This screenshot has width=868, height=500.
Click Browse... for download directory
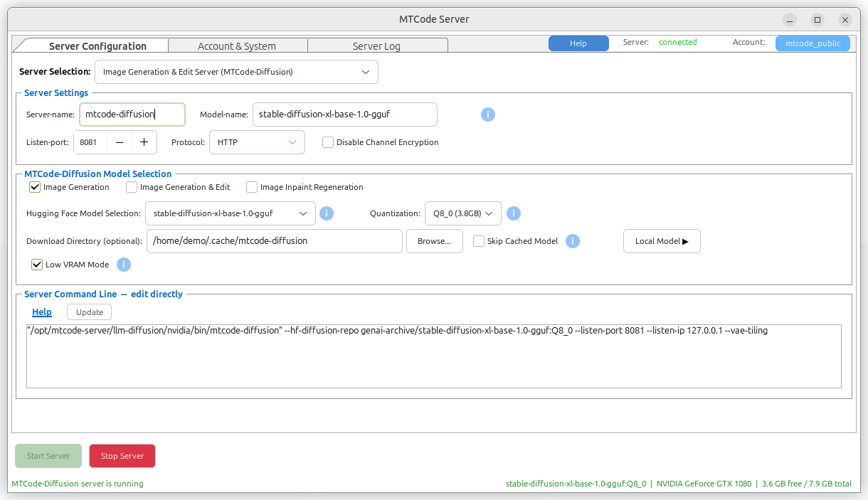[x=434, y=241]
